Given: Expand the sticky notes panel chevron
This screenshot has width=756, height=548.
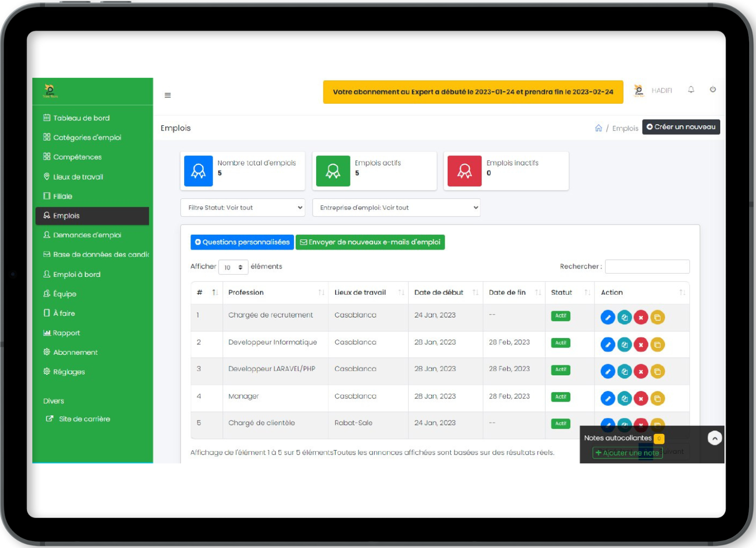Looking at the screenshot, I should [x=714, y=438].
